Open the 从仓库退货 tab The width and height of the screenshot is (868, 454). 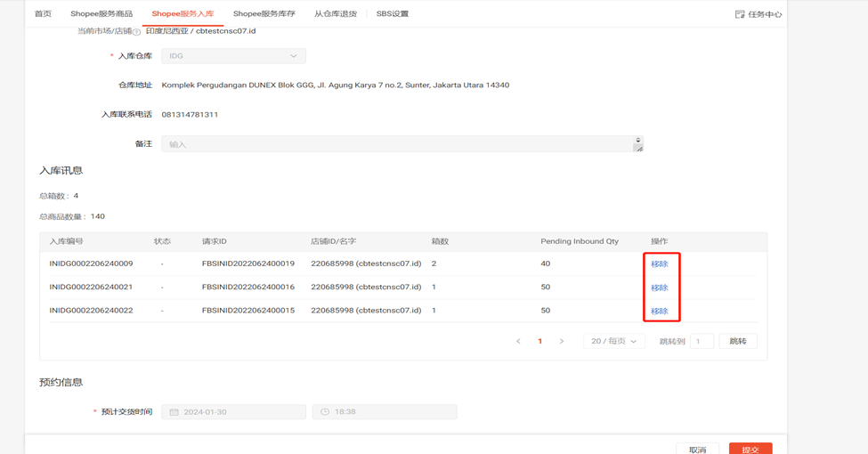coord(336,14)
